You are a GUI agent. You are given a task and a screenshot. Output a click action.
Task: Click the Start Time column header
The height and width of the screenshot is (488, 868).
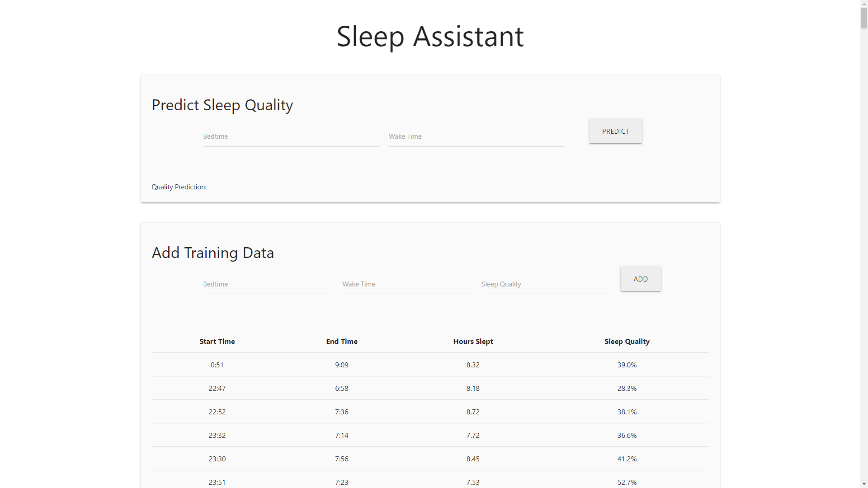[217, 342]
